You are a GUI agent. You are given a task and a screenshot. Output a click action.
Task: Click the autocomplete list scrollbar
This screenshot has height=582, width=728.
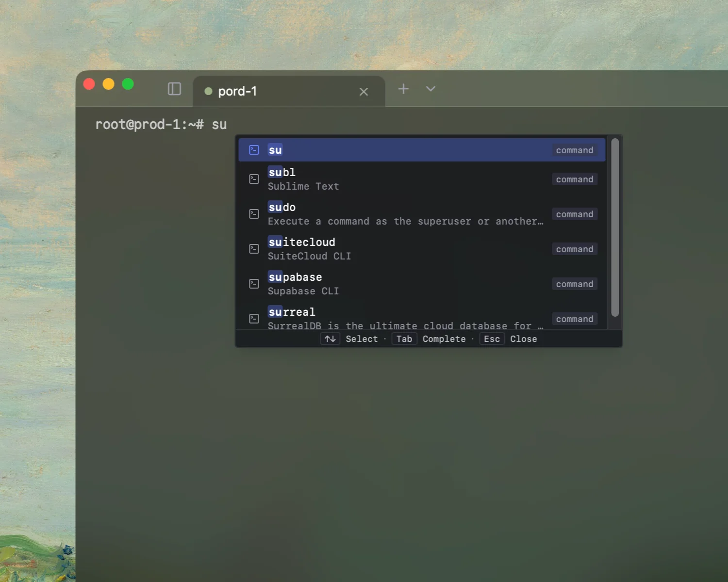point(615,227)
